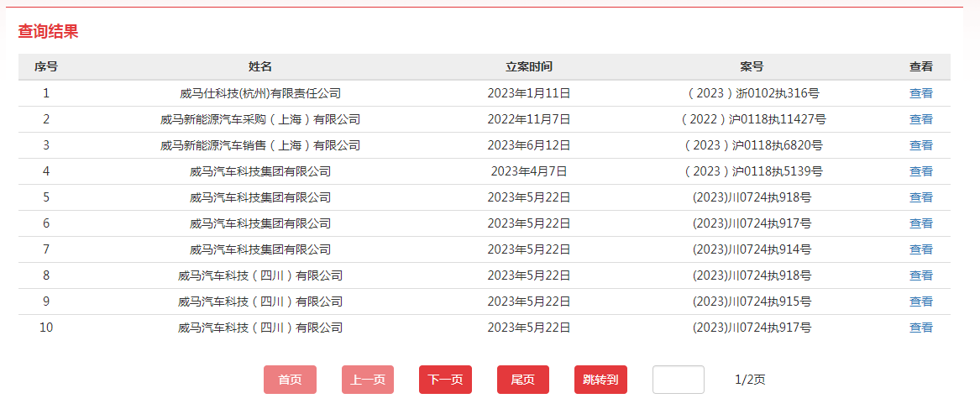
Task: Click case number (2023)川0724执914号
Action: tap(752, 249)
